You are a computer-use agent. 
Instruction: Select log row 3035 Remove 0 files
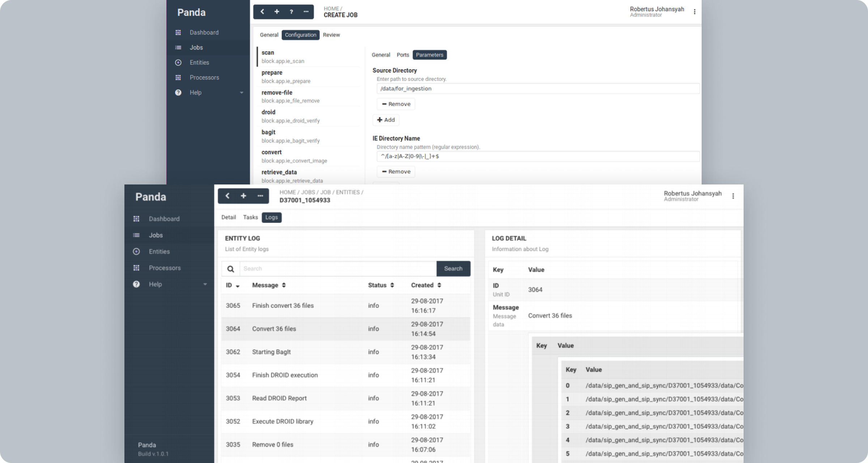(346, 445)
